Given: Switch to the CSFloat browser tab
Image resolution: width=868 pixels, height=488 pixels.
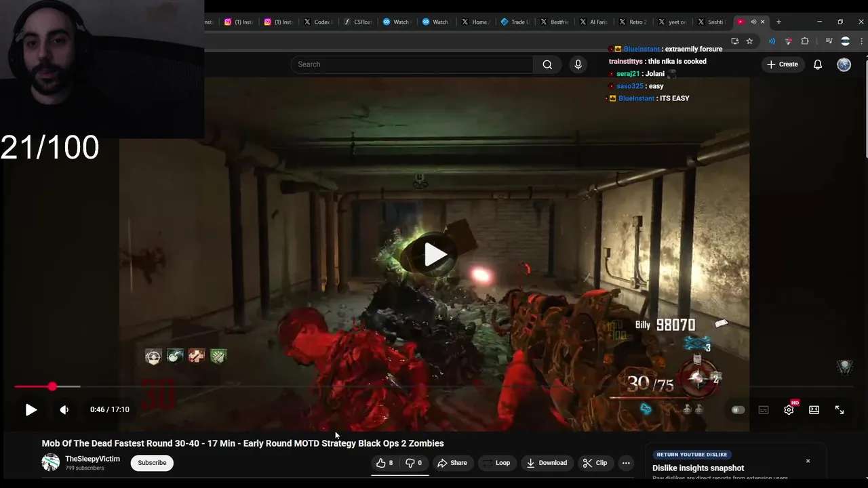Looking at the screenshot, I should [357, 22].
